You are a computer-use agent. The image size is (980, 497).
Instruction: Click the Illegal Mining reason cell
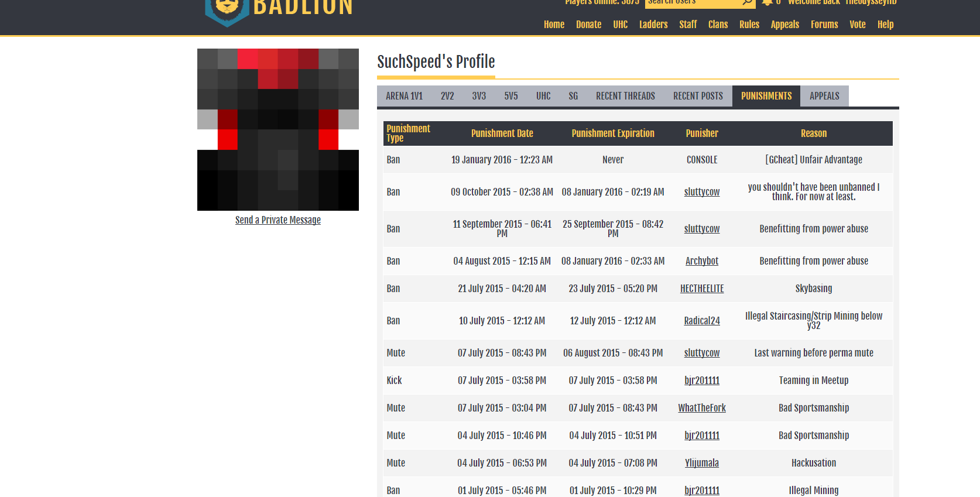814,491
